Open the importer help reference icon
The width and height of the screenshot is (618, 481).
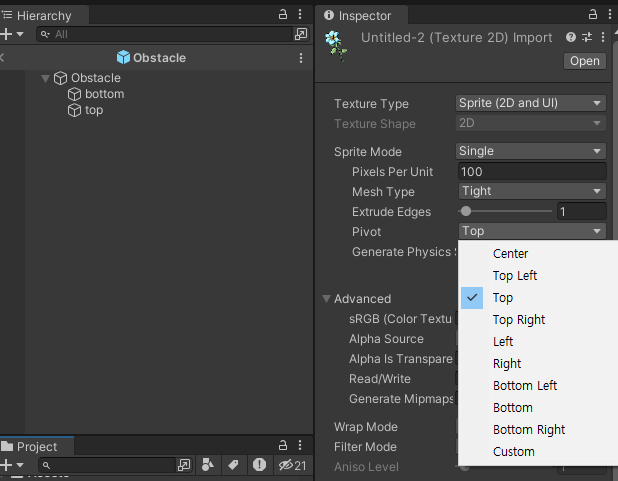(571, 37)
